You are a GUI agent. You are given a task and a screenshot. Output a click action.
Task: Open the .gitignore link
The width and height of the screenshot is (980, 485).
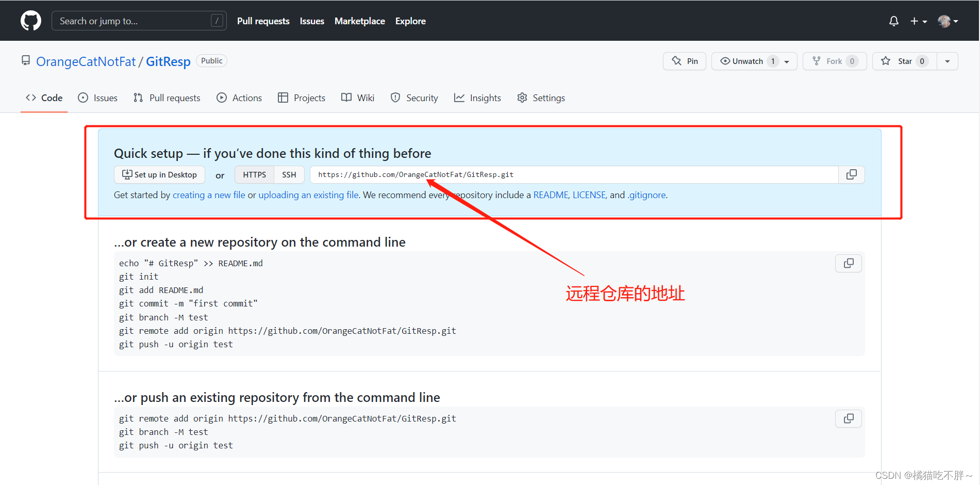coord(646,195)
